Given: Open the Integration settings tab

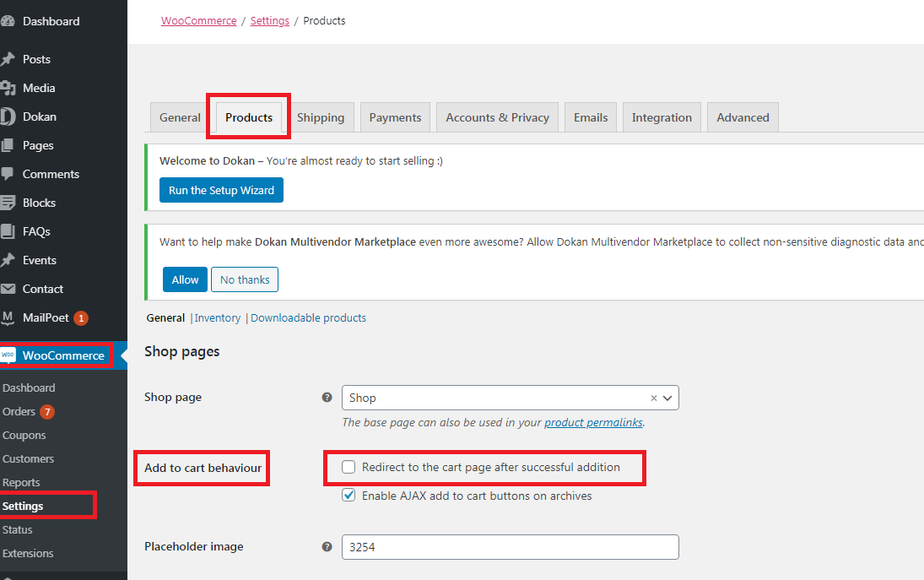Looking at the screenshot, I should 662,117.
